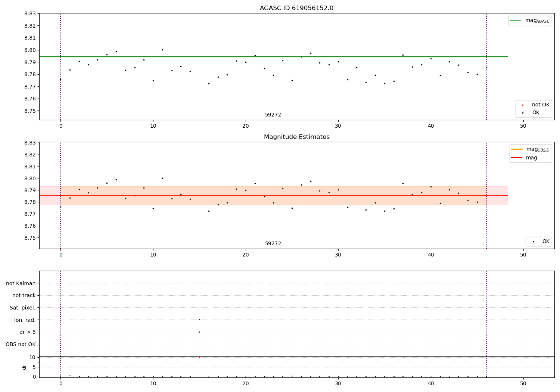Click the 'not Kalman' axis label
This screenshot has width=560, height=392.
tap(21, 283)
